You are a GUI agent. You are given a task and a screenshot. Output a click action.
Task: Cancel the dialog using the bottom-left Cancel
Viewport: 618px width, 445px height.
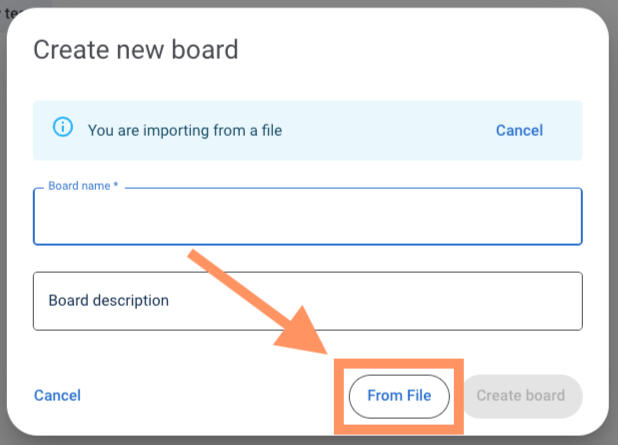(x=57, y=396)
